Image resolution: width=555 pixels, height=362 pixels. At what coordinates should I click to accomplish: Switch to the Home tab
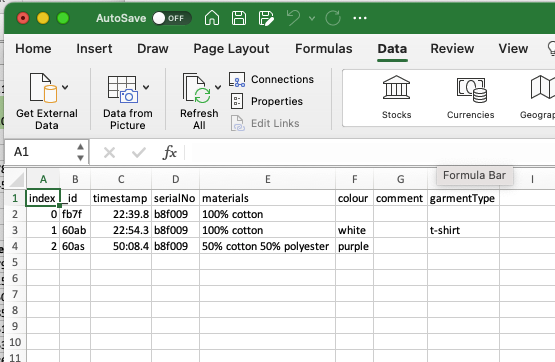tap(33, 48)
